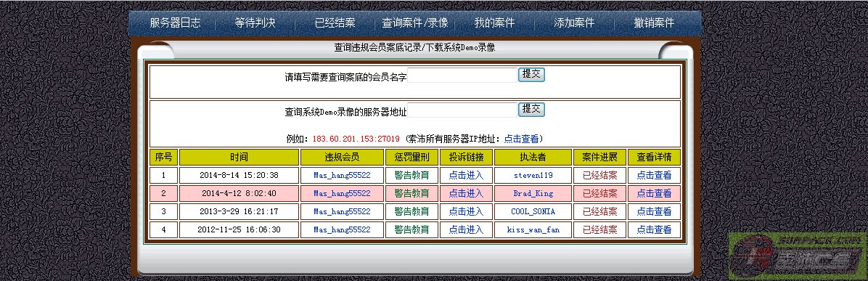
Task: Click 已经结案 status in row 4
Action: [600, 229]
